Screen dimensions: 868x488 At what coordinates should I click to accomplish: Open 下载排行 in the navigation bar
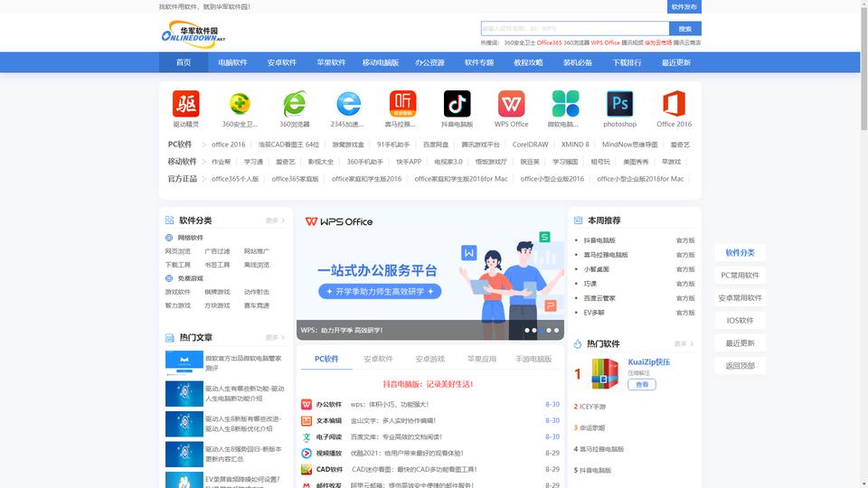[x=627, y=62]
